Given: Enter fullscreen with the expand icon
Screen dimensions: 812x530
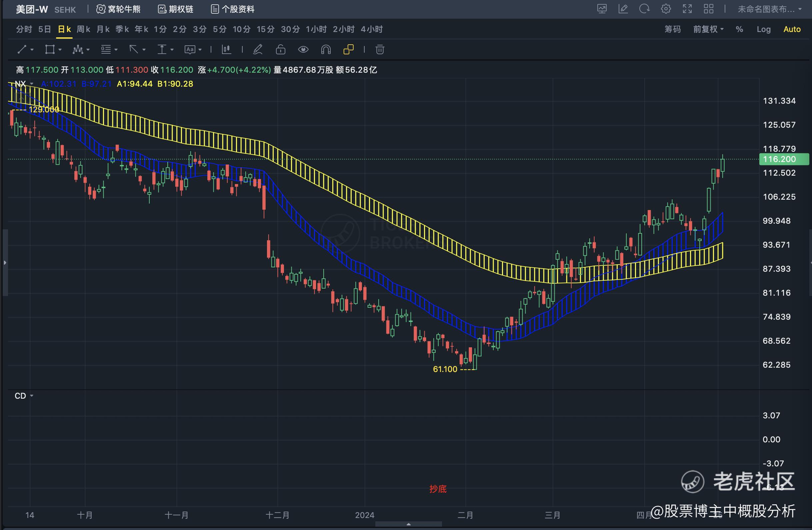Looking at the screenshot, I should 687,9.
